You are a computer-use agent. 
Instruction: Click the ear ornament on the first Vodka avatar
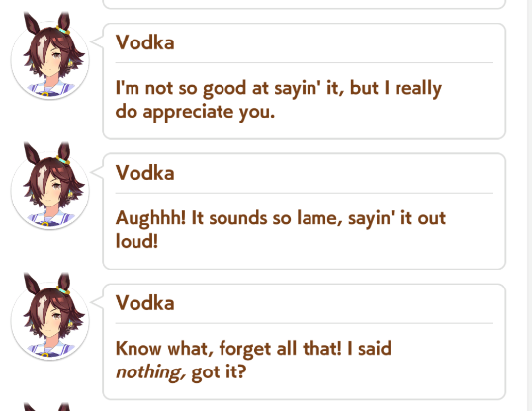(63, 30)
